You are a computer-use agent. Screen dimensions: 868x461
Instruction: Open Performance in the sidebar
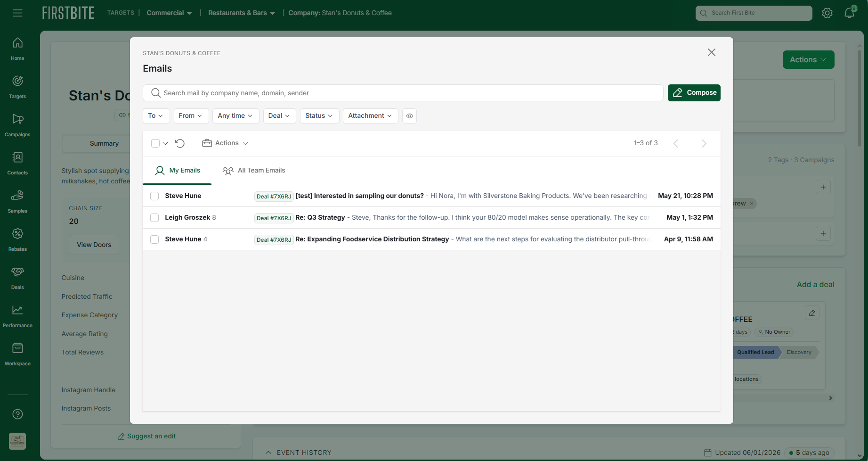click(17, 316)
